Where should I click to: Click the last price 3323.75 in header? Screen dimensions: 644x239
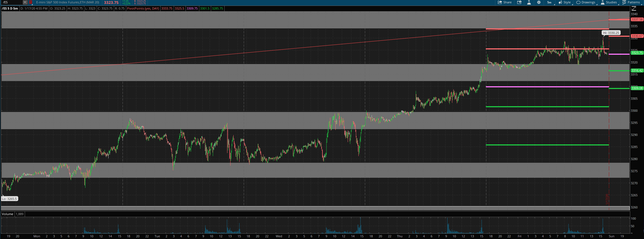[111, 3]
